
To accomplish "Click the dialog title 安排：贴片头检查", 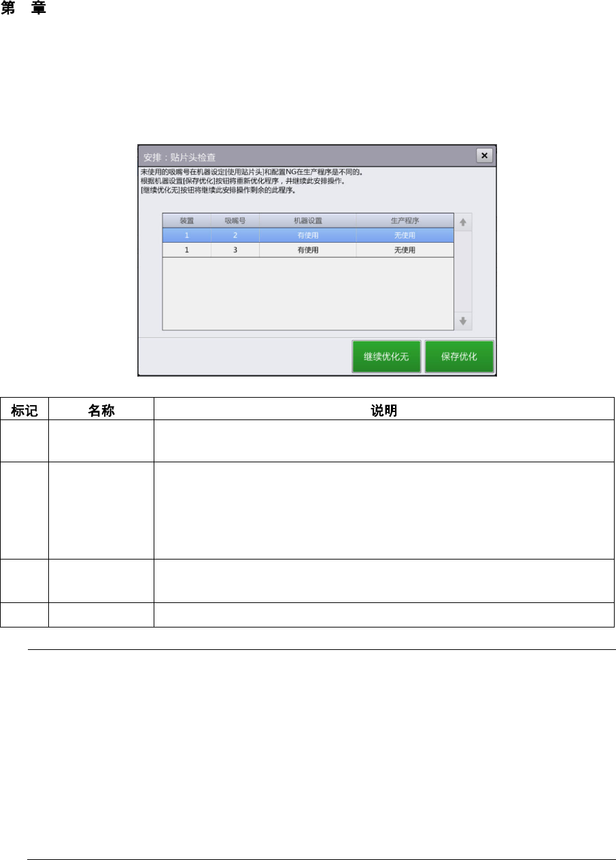I will tap(179, 157).
